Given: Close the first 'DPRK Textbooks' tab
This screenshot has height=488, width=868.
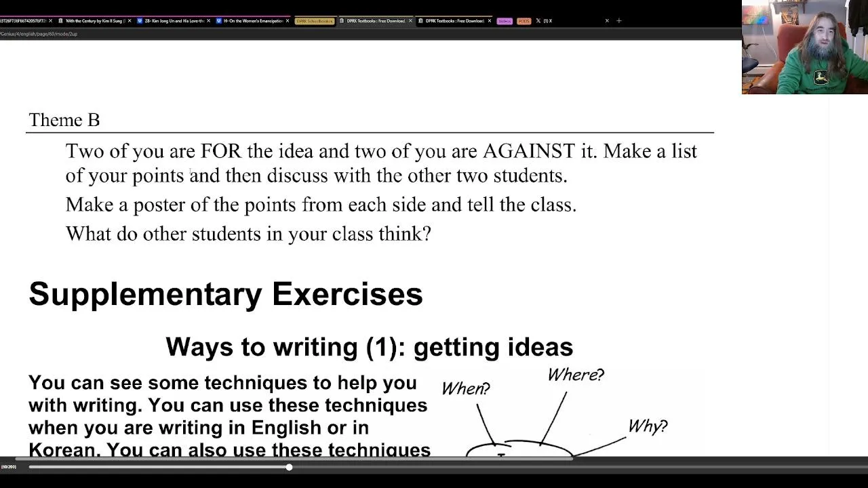Looking at the screenshot, I should (x=410, y=21).
